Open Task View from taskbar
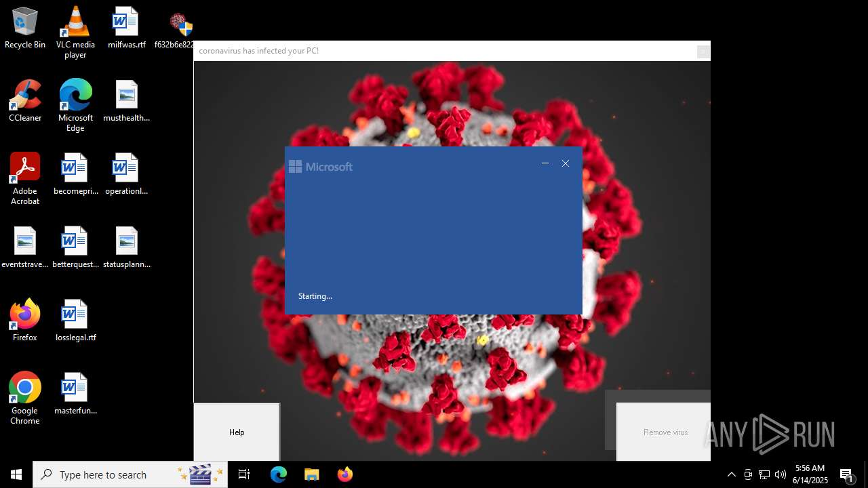 (x=244, y=474)
